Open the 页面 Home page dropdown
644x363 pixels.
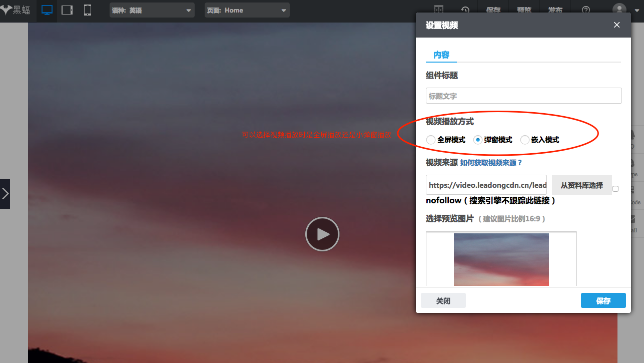click(247, 10)
